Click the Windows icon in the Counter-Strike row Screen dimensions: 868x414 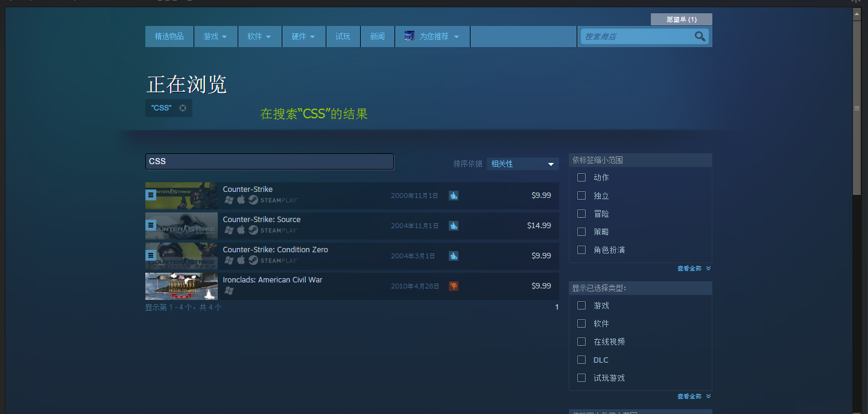[x=229, y=200]
